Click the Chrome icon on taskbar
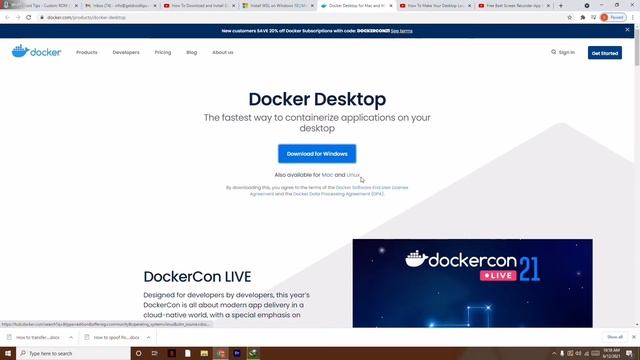 pyautogui.click(x=220, y=353)
